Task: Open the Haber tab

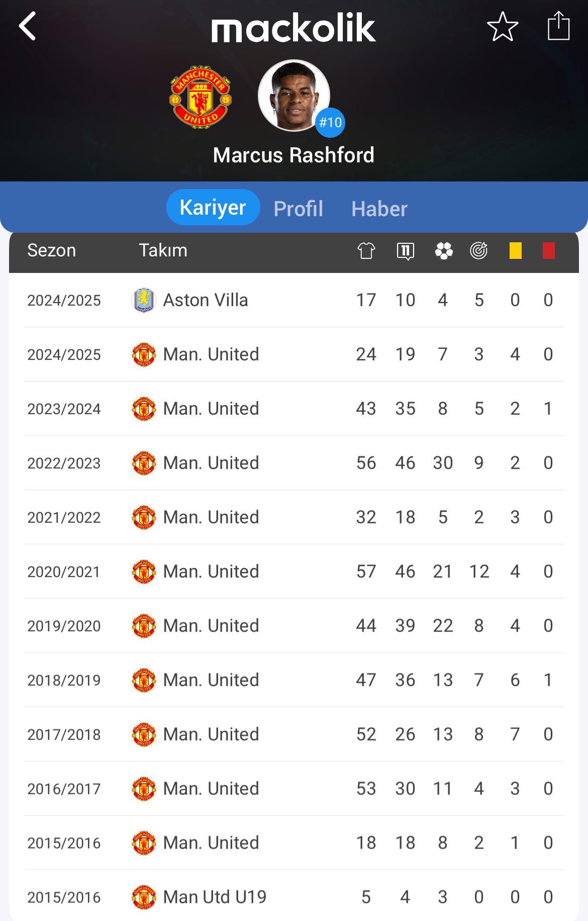Action: [379, 209]
